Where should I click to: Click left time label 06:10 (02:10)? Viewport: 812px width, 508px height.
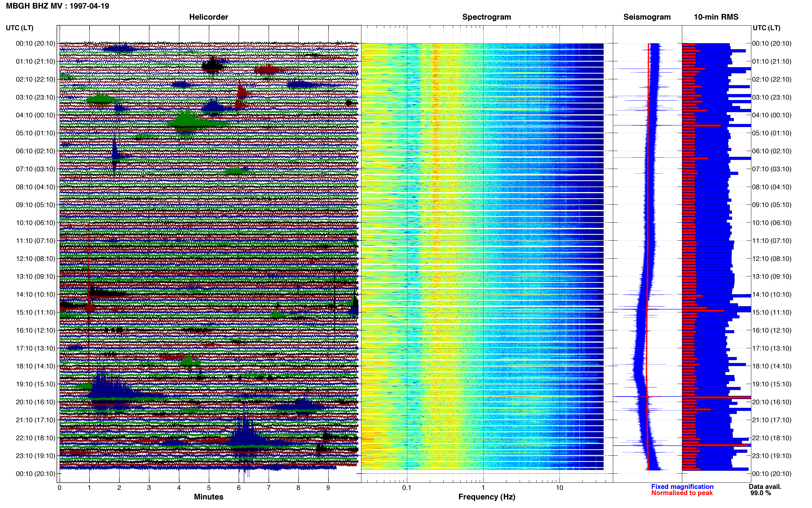click(36, 151)
